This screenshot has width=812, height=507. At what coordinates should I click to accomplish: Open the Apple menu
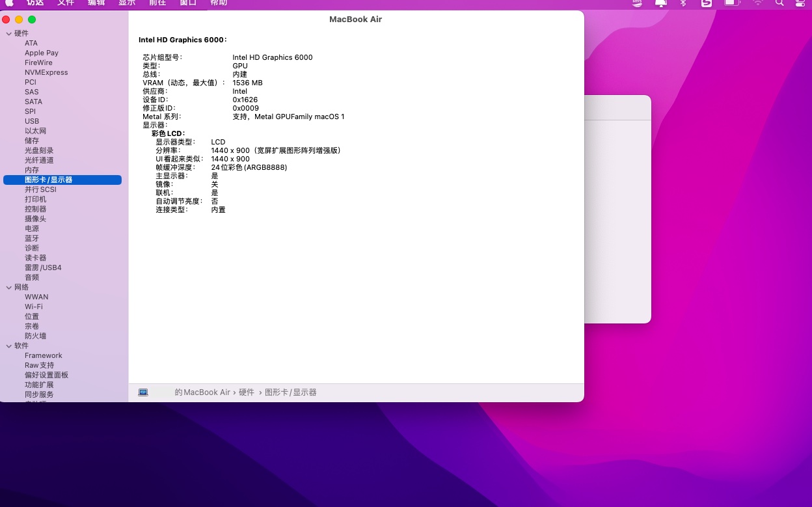10,3
